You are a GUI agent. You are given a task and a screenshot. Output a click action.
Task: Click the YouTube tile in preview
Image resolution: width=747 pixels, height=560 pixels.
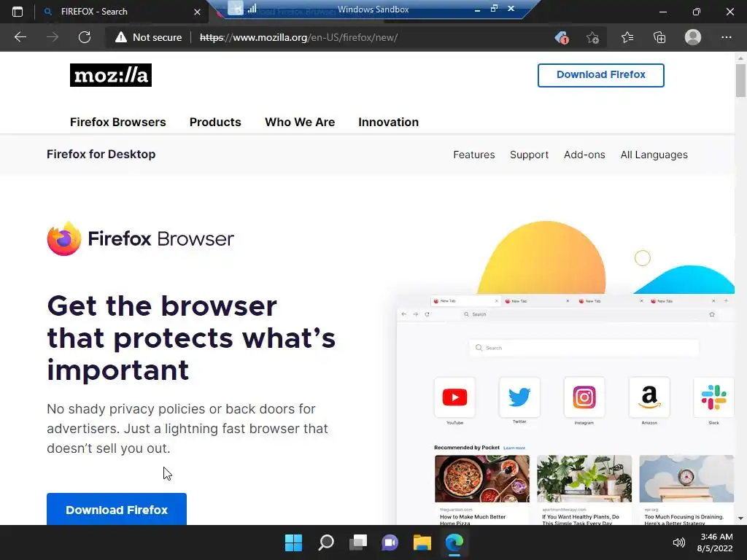pyautogui.click(x=454, y=397)
